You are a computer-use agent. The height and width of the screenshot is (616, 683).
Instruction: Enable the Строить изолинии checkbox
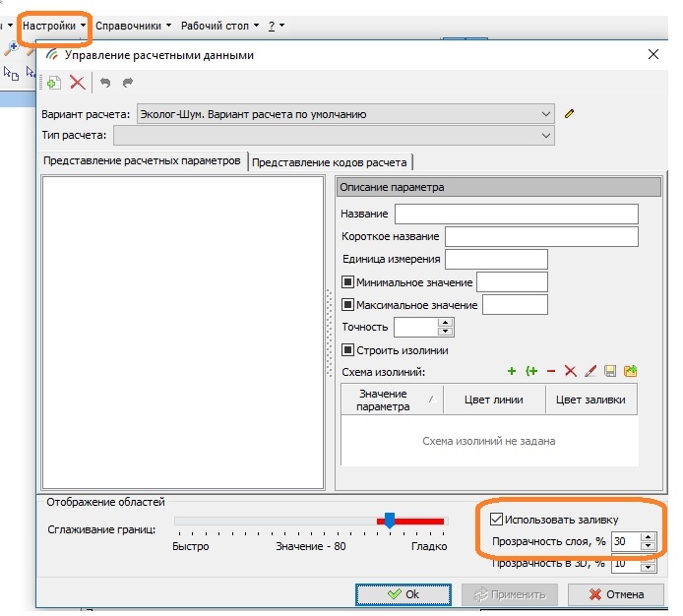(x=347, y=349)
